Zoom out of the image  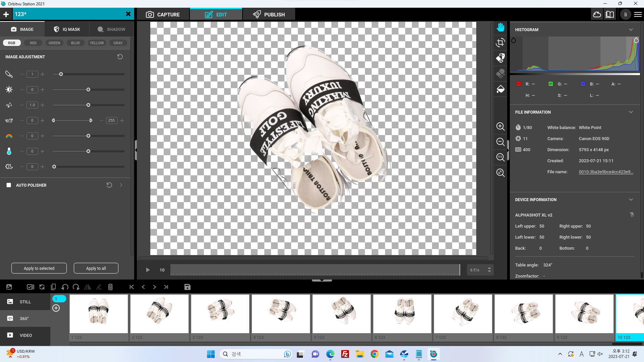point(500,142)
